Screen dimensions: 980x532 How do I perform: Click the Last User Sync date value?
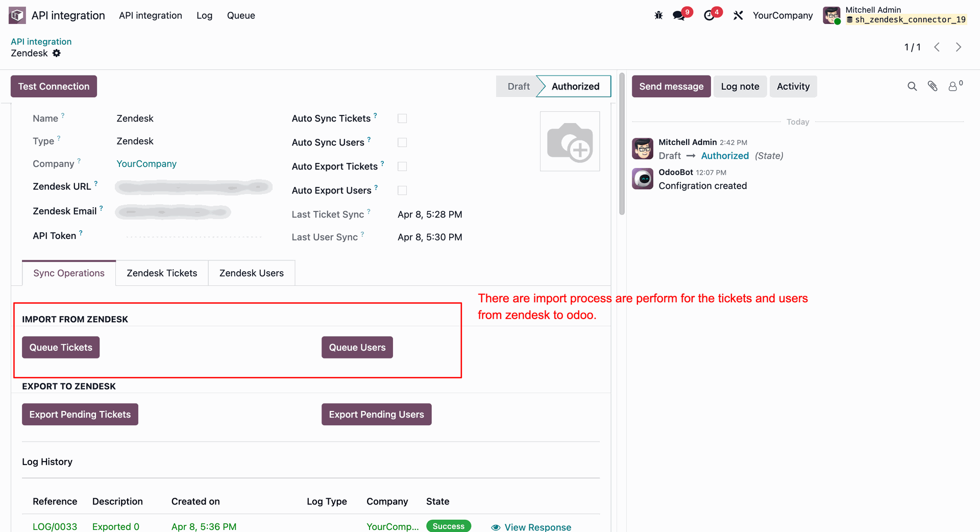pyautogui.click(x=430, y=237)
